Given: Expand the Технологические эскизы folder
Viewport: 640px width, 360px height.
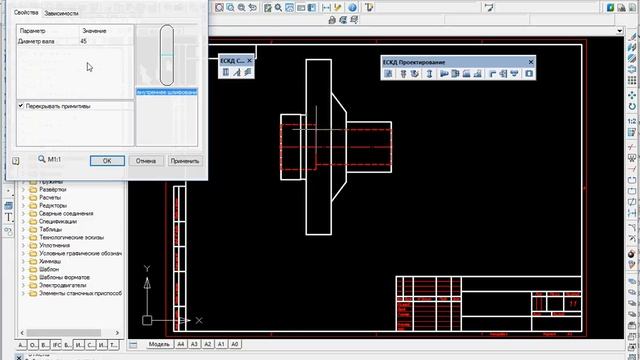Looking at the screenshot, I should point(23,237).
